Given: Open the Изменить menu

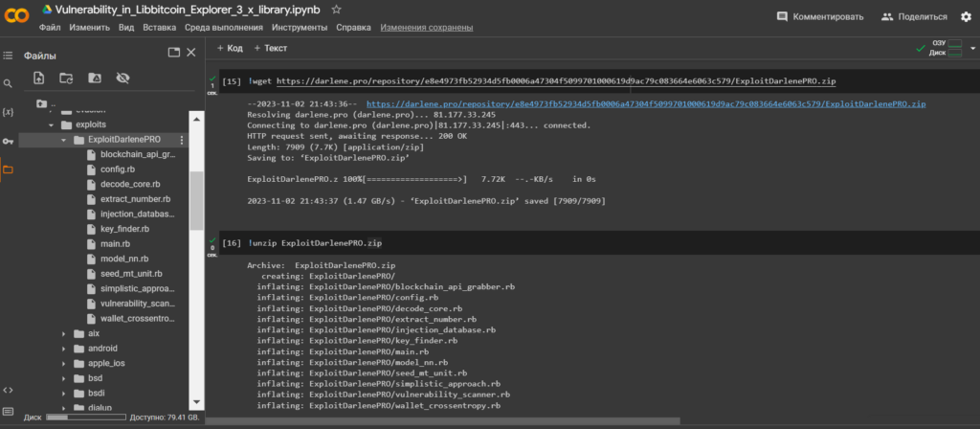Looking at the screenshot, I should pyautogui.click(x=89, y=28).
